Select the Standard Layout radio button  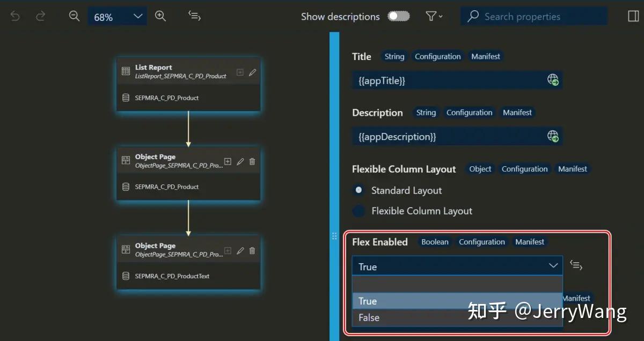[x=358, y=190]
